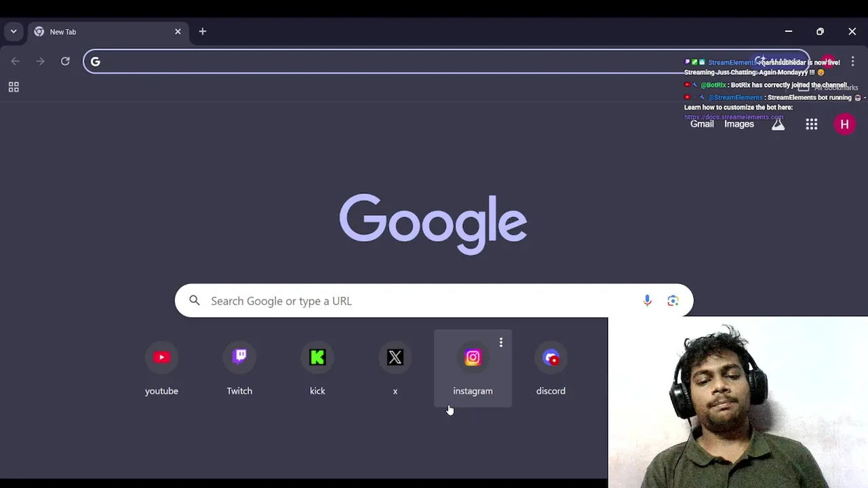Image resolution: width=868 pixels, height=488 pixels.
Task: Click the Google logo
Action: (433, 224)
